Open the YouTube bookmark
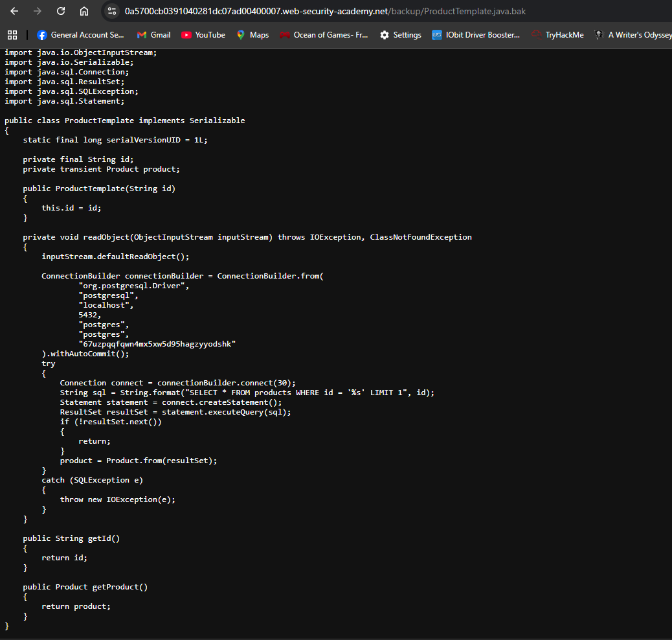Viewport: 672px width, 640px height. click(203, 35)
